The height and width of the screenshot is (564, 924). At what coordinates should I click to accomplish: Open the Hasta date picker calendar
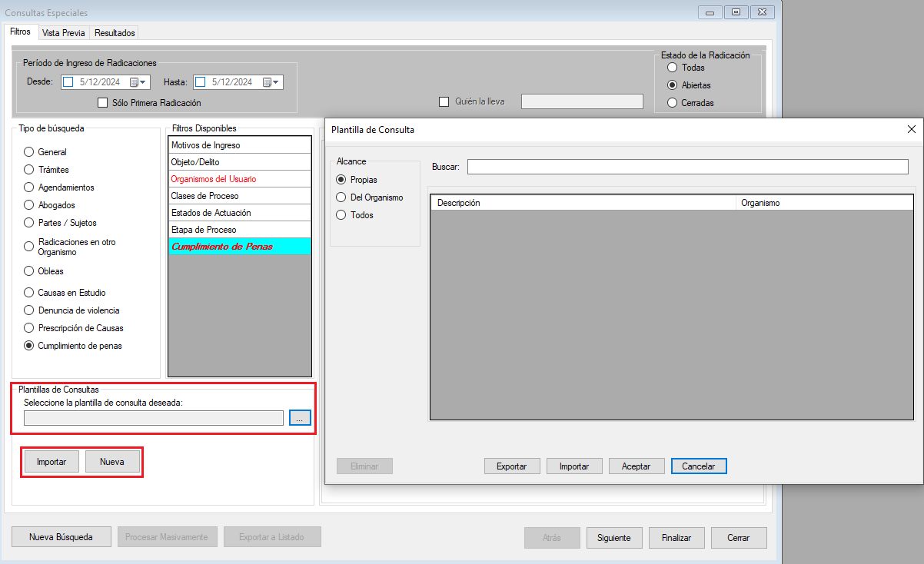(271, 82)
